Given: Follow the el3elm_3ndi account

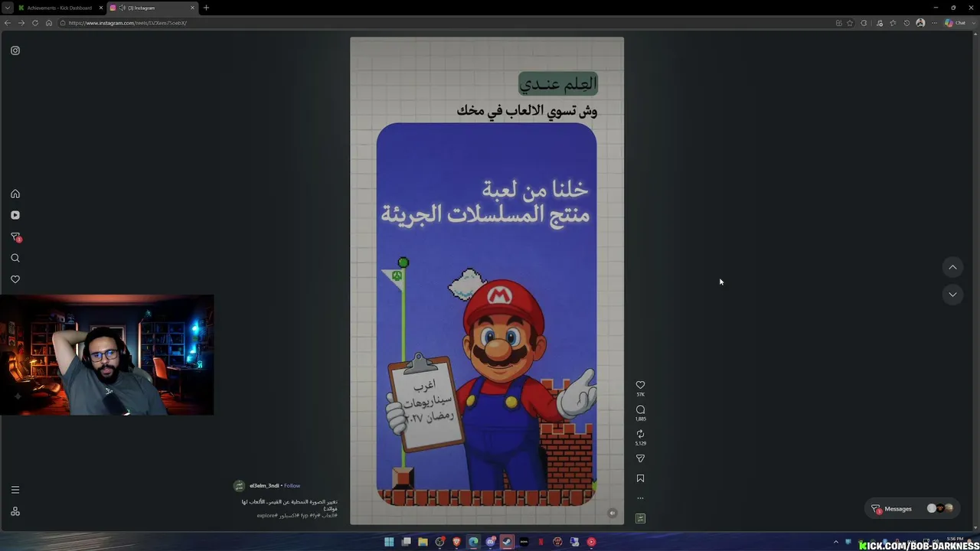Looking at the screenshot, I should pos(292,486).
